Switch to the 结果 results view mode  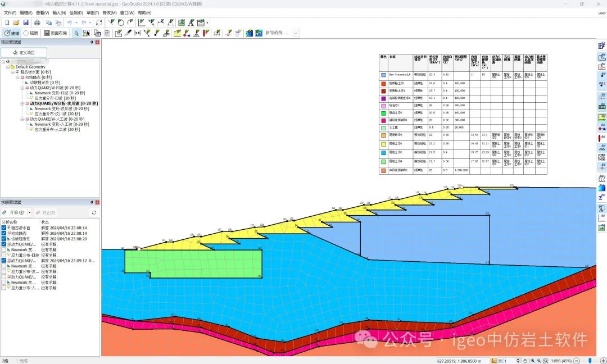(31, 33)
